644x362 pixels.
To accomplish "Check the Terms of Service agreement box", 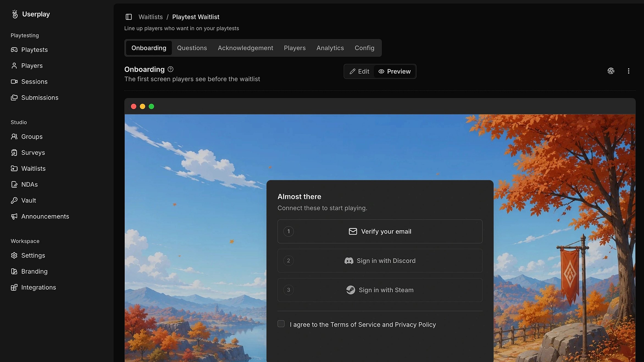I will tap(281, 324).
